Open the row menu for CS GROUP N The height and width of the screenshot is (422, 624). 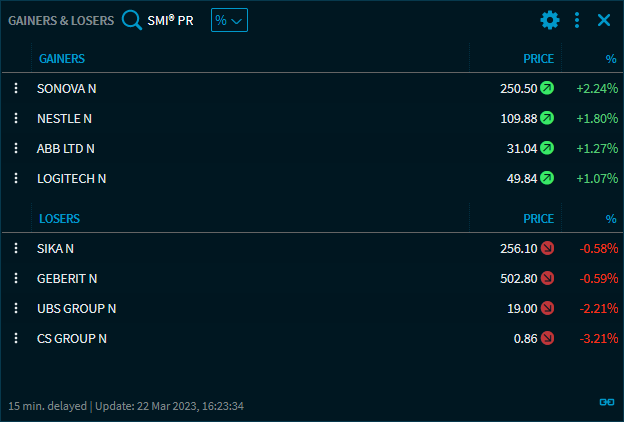(16, 338)
